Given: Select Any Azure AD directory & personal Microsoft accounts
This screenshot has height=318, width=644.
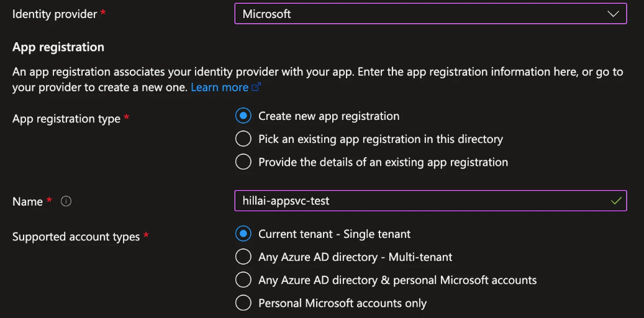Looking at the screenshot, I should click(243, 280).
